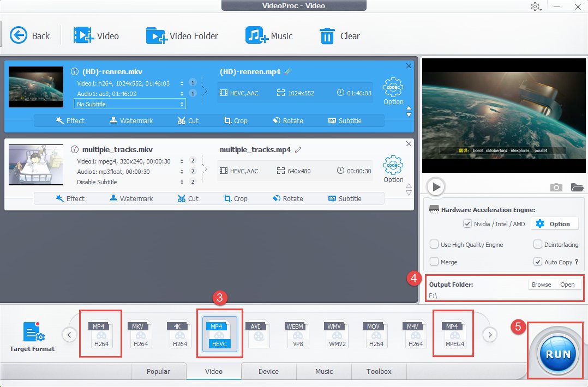Toggle Nvidia / Intel / AMD acceleration

point(467,223)
